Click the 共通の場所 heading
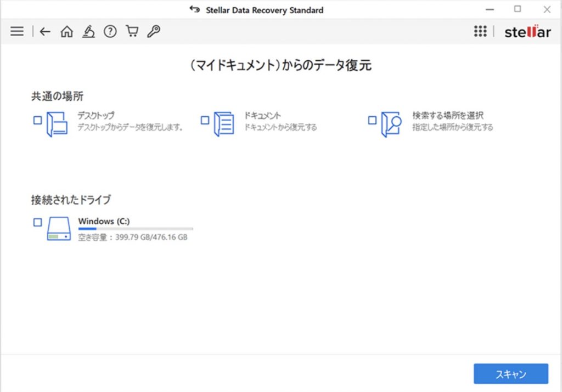 (57, 96)
